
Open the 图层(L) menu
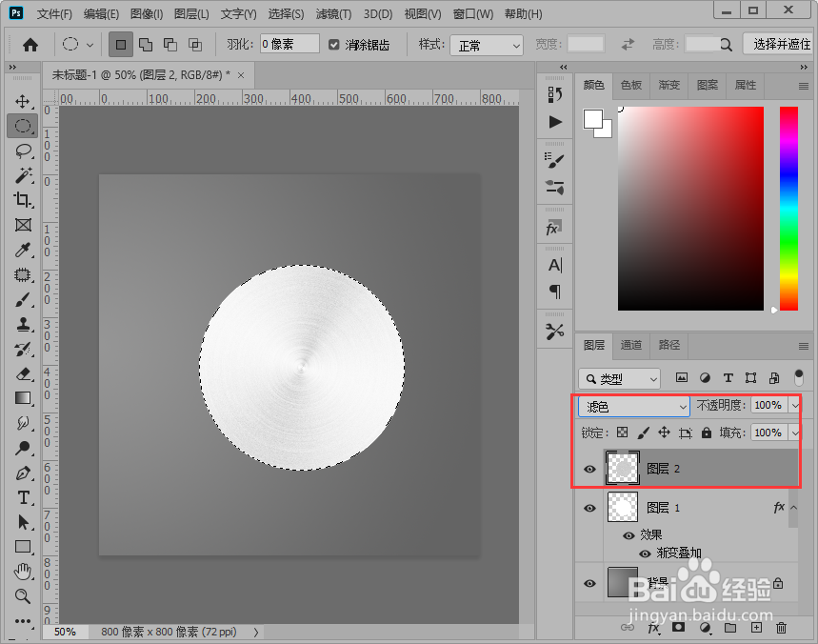point(191,14)
